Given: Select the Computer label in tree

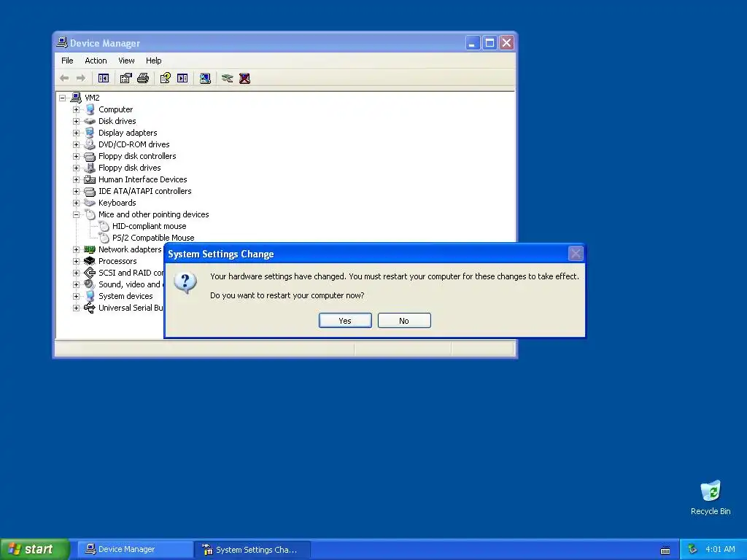Looking at the screenshot, I should (x=115, y=109).
